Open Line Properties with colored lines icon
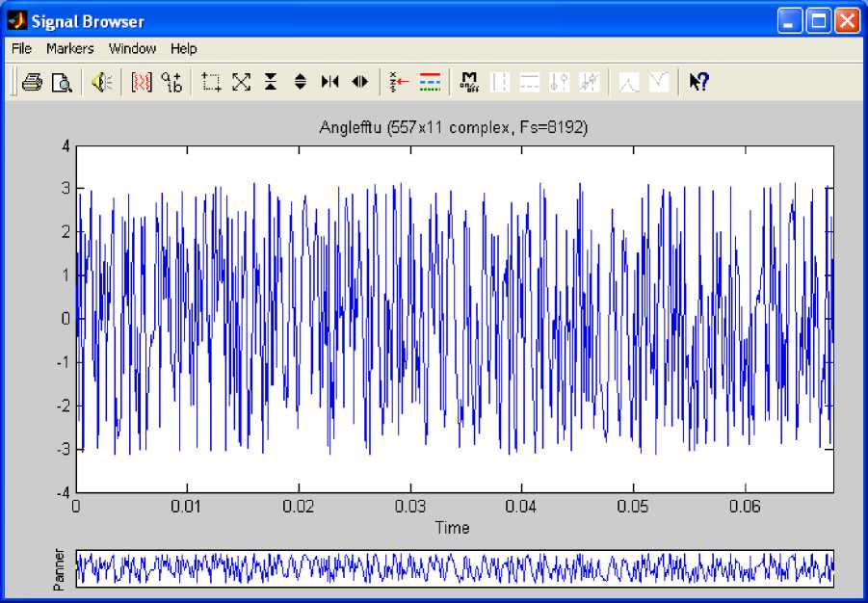868x603 pixels. pyautogui.click(x=430, y=83)
